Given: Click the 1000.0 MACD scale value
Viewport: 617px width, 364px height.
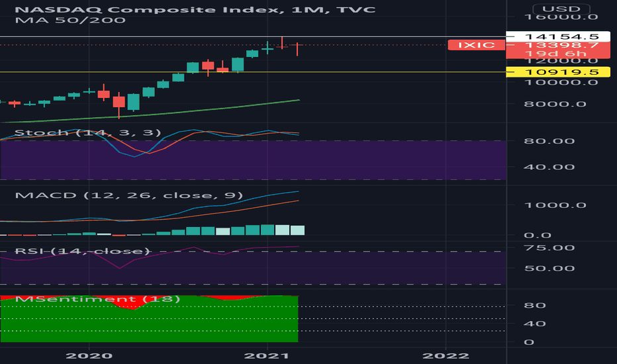Looking at the screenshot, I should click(x=555, y=205).
